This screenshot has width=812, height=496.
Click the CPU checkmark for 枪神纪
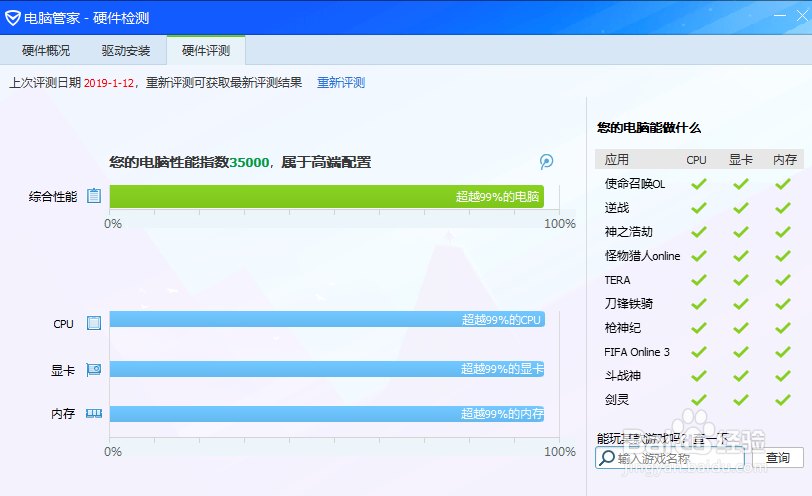[699, 328]
